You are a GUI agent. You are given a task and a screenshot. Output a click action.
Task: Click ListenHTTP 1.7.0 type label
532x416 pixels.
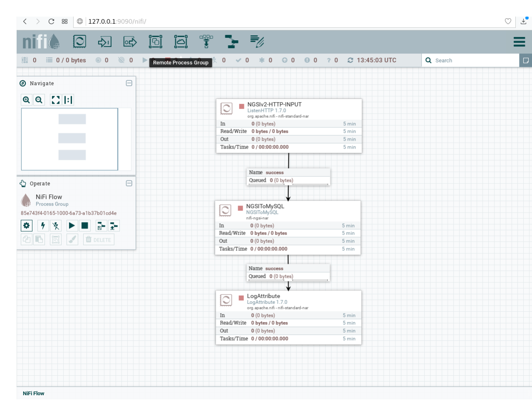tap(267, 110)
